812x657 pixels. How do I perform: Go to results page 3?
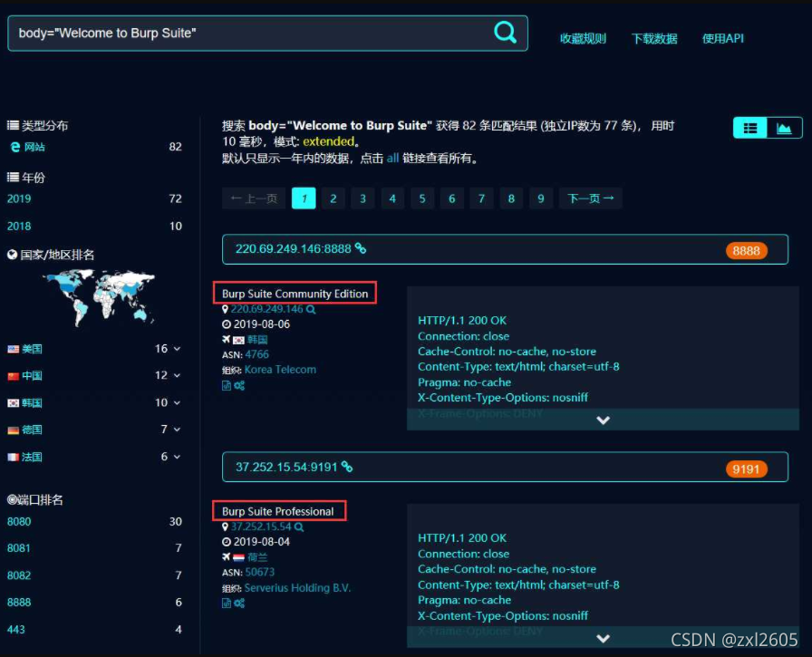pyautogui.click(x=363, y=198)
